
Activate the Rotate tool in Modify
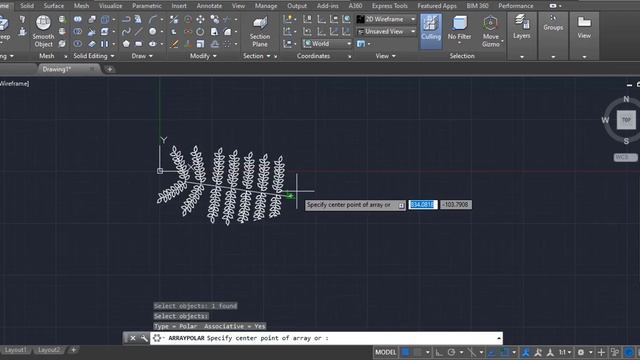[x=200, y=31]
